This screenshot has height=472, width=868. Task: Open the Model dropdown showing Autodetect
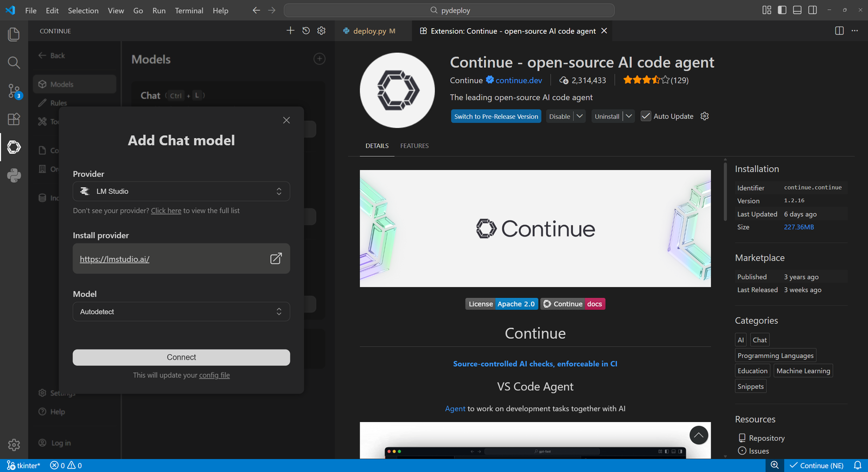coord(181,312)
